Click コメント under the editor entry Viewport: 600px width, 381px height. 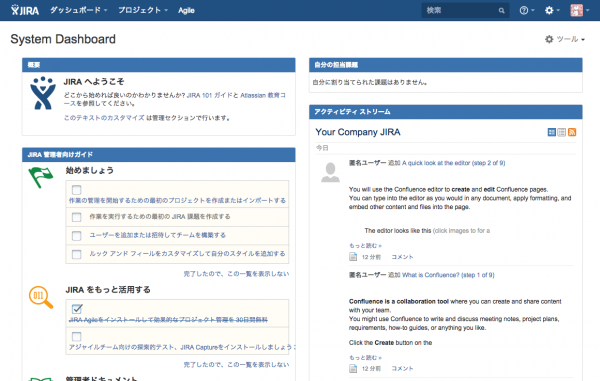pyautogui.click(x=402, y=257)
